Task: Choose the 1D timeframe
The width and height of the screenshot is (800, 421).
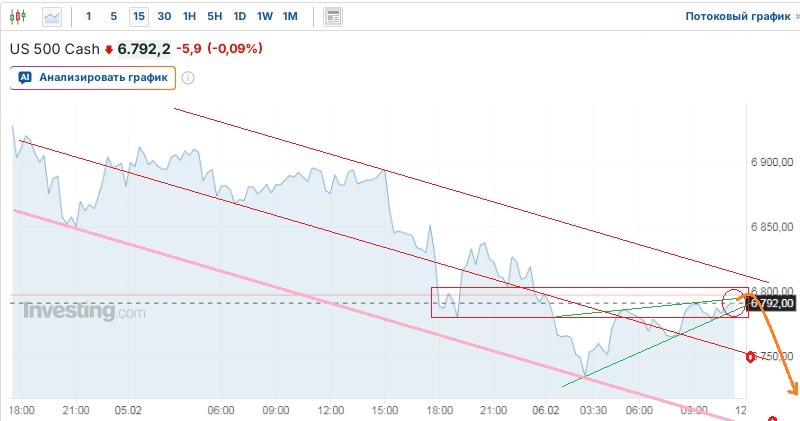Action: (239, 17)
